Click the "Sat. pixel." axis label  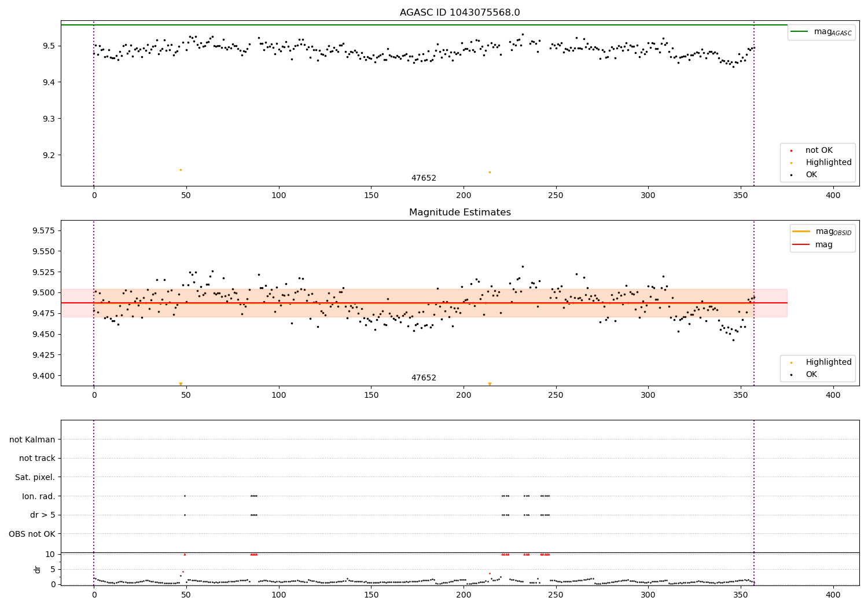pos(35,478)
